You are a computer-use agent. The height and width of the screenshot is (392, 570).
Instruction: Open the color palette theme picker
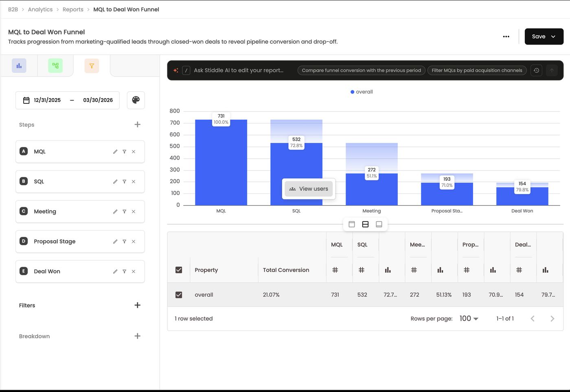[136, 100]
